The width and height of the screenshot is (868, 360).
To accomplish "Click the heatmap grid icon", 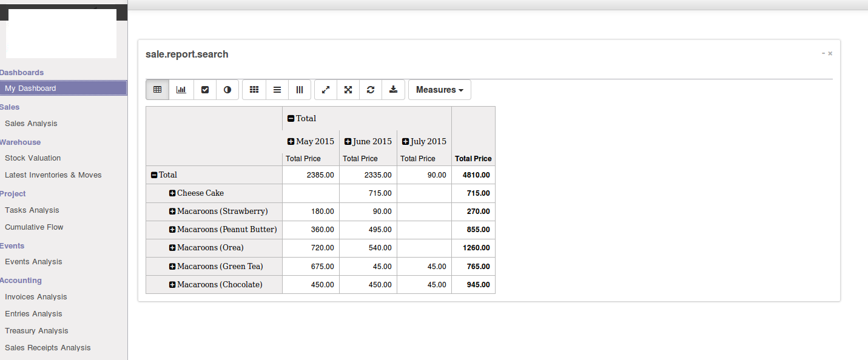I will tap(254, 90).
